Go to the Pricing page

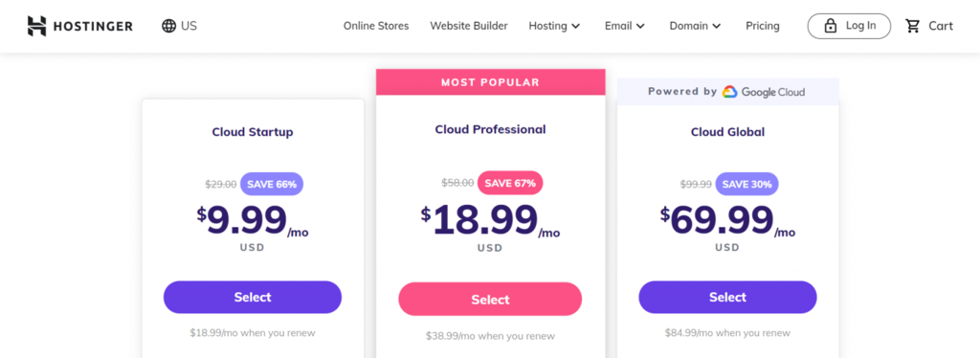click(x=763, y=26)
